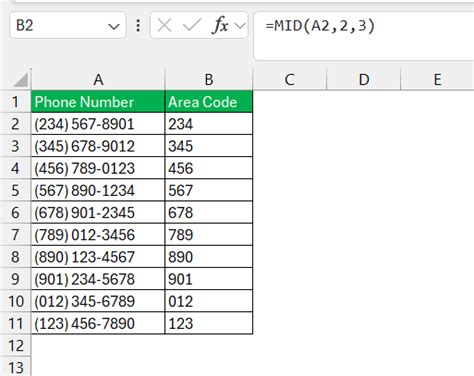Select area code cell 012
Screen dimensions: 474x376
tap(209, 301)
